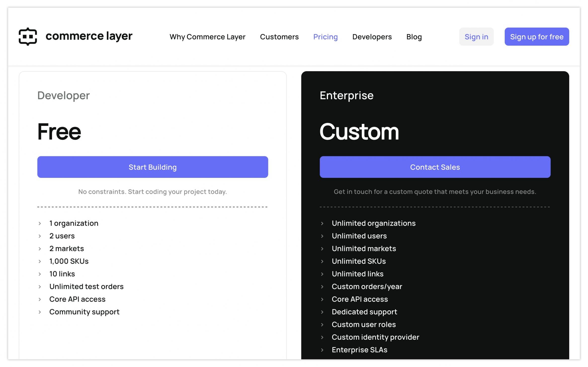Expand the 1 organization chevron
Screen dimensions: 588x367
pos(40,223)
